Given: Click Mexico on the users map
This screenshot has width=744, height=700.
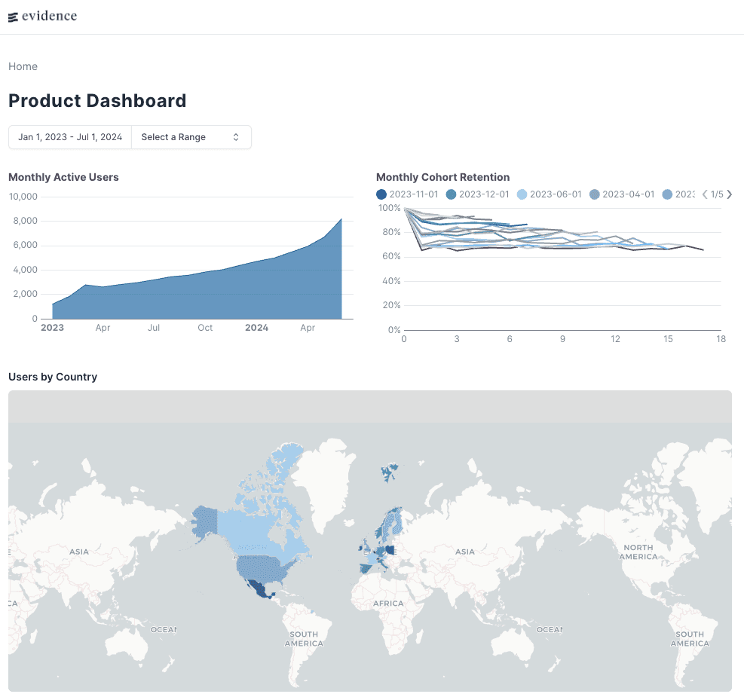Looking at the screenshot, I should (x=259, y=588).
